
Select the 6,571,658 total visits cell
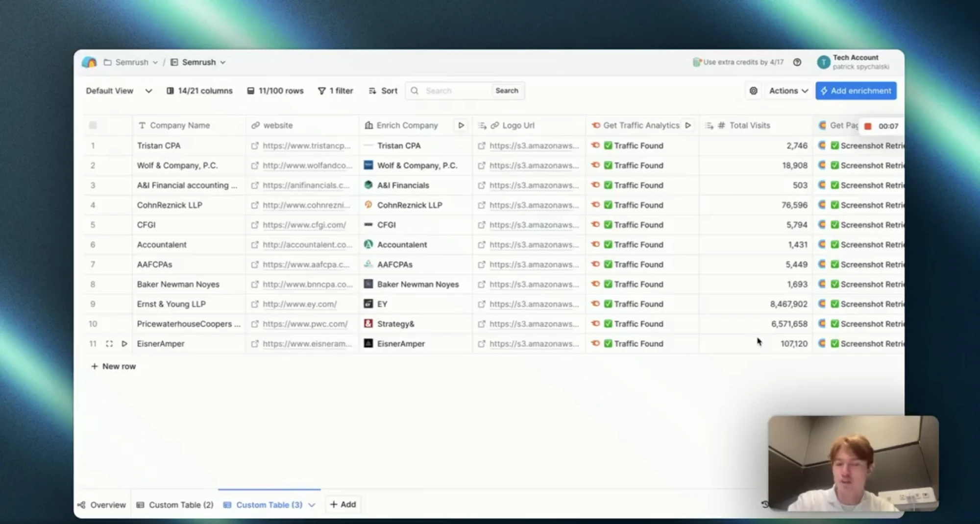756,324
